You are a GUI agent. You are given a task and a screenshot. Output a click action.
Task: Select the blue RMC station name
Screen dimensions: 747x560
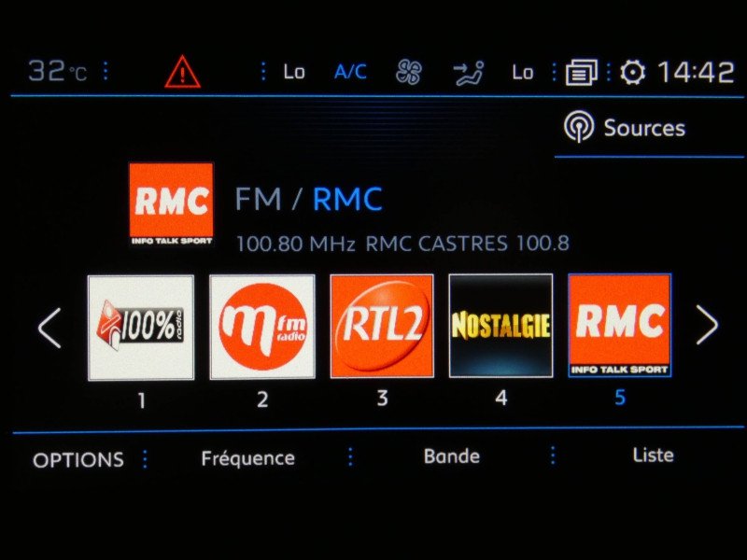347,199
